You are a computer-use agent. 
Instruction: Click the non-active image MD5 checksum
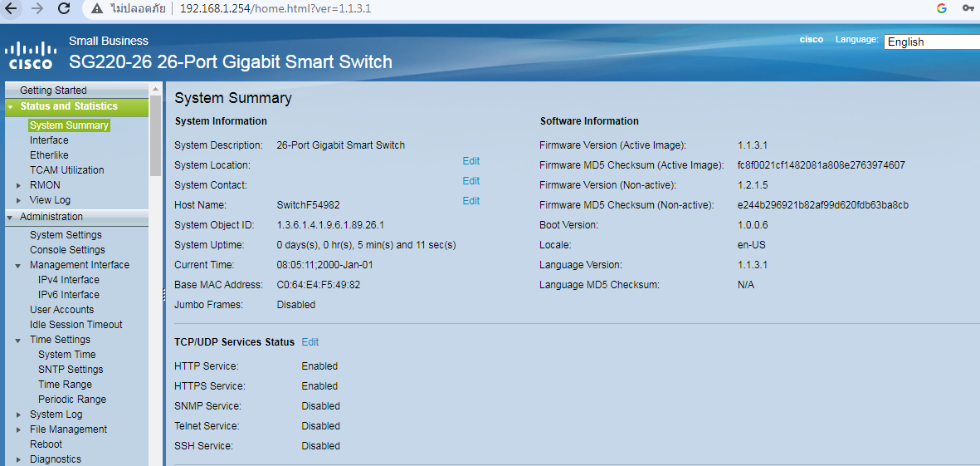pos(823,205)
